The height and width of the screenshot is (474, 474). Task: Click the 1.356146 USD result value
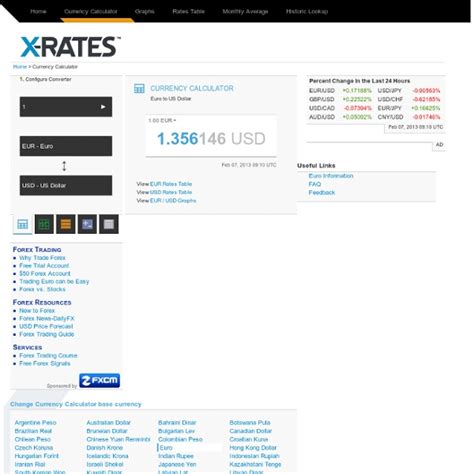tap(211, 138)
